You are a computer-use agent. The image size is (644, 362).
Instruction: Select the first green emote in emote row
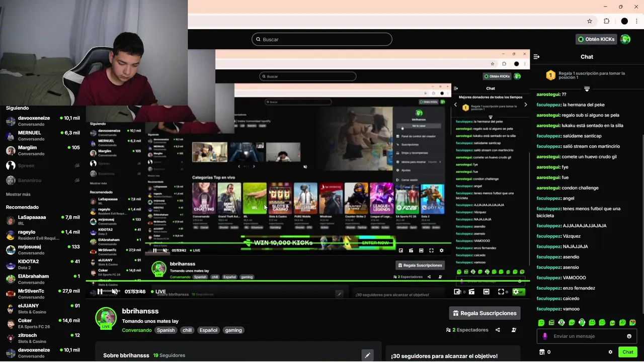[x=541, y=322]
